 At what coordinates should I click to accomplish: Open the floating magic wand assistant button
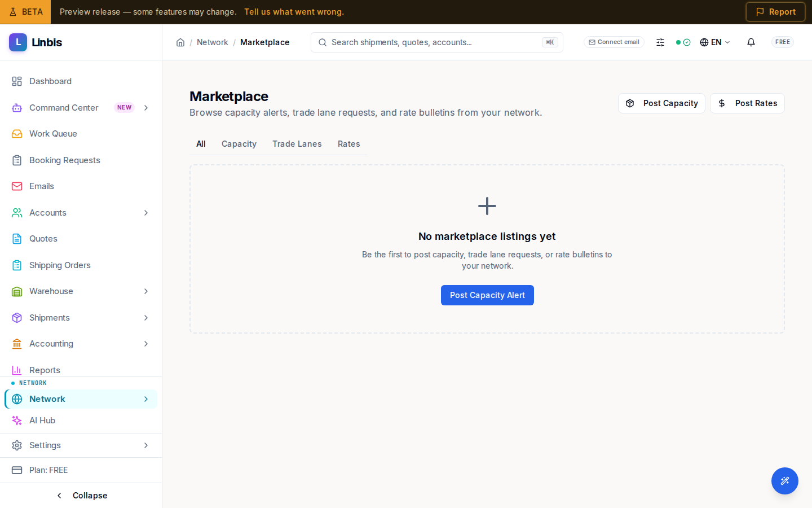pos(785,481)
